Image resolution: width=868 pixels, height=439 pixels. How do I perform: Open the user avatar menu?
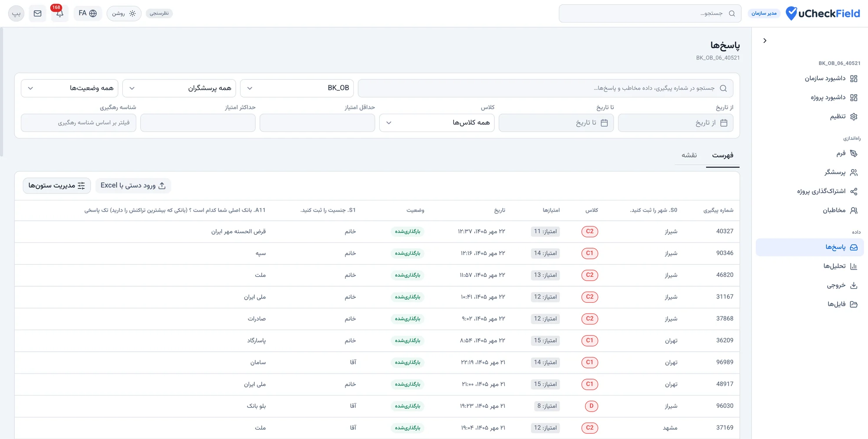coord(16,13)
